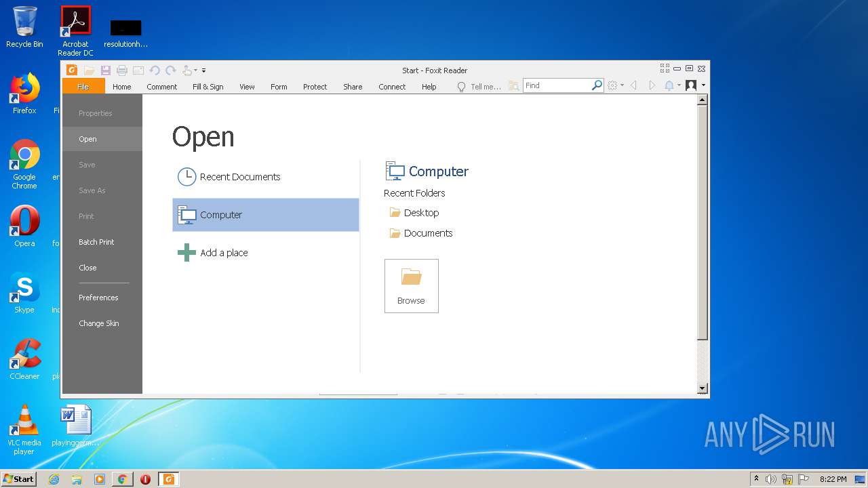Open the Customize Quick Access Toolbar arrow
The image size is (868, 488).
click(x=203, y=70)
